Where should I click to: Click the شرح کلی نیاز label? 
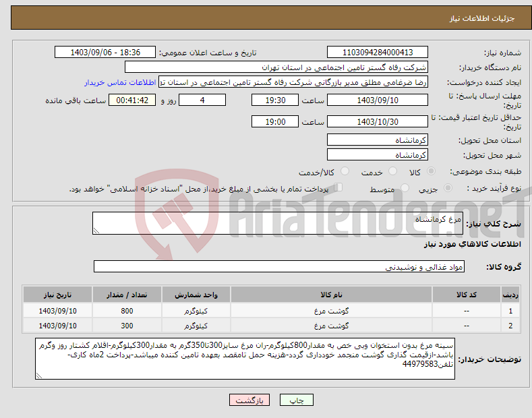click(494, 224)
